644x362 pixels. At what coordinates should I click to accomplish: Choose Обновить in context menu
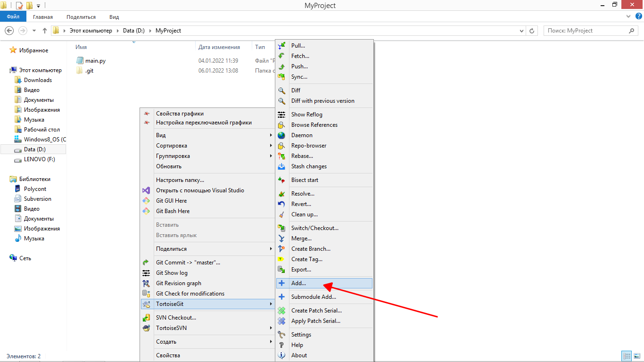(208, 166)
